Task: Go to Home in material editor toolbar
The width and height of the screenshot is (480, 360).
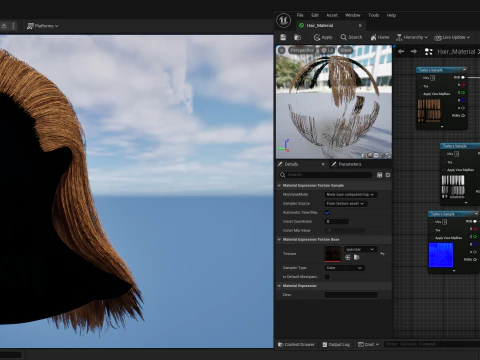Action: pyautogui.click(x=380, y=37)
